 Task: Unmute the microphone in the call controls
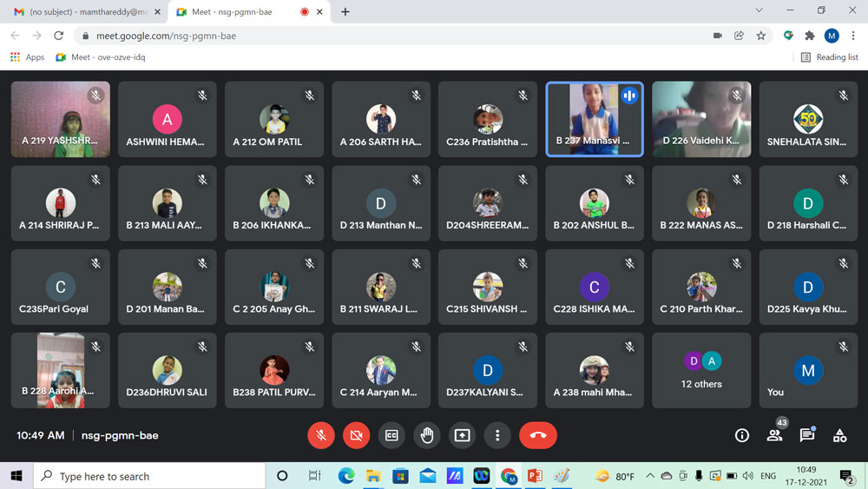click(321, 435)
